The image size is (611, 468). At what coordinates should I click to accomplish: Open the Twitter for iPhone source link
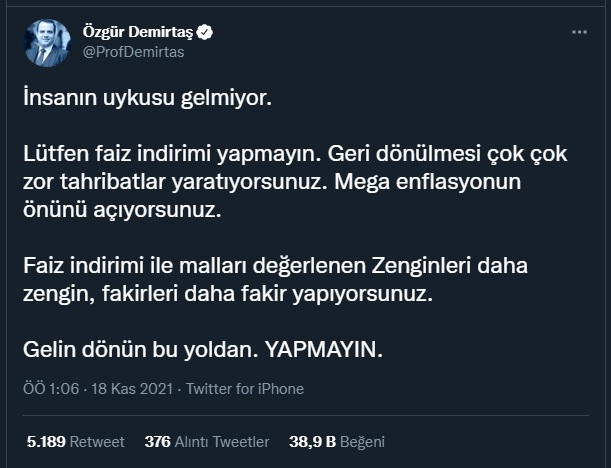(x=244, y=389)
